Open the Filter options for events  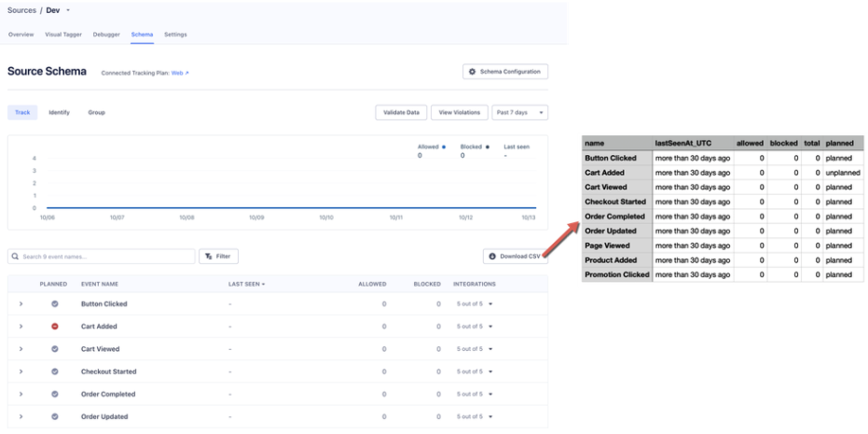click(219, 256)
